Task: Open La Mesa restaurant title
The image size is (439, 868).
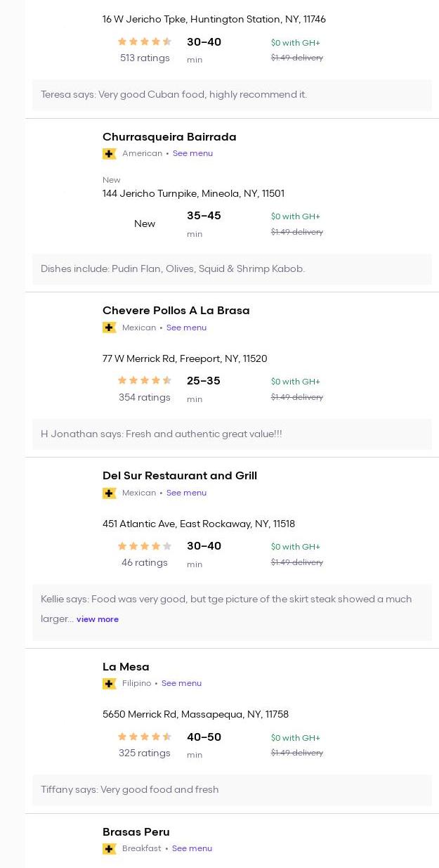Action: [x=126, y=667]
